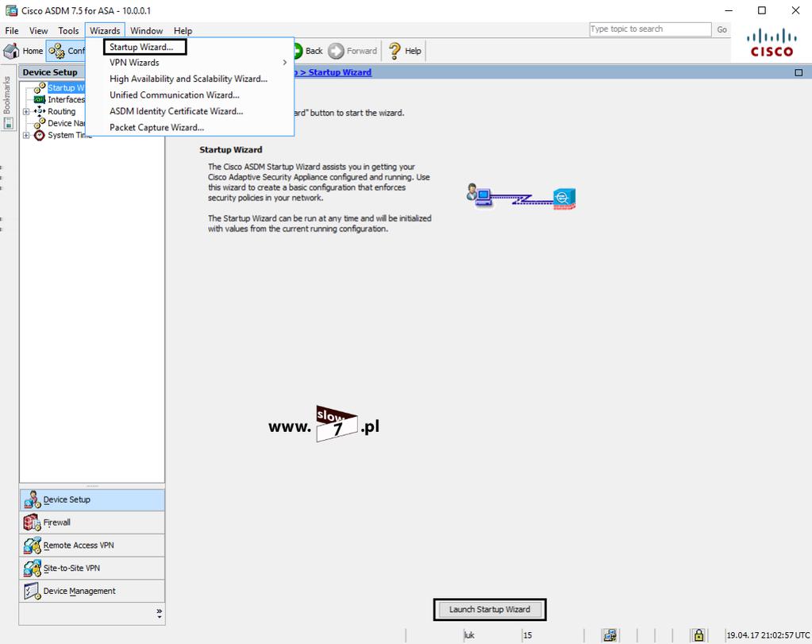The width and height of the screenshot is (812, 644).
Task: Maximize the Startup Wizard pane
Action: [x=799, y=72]
